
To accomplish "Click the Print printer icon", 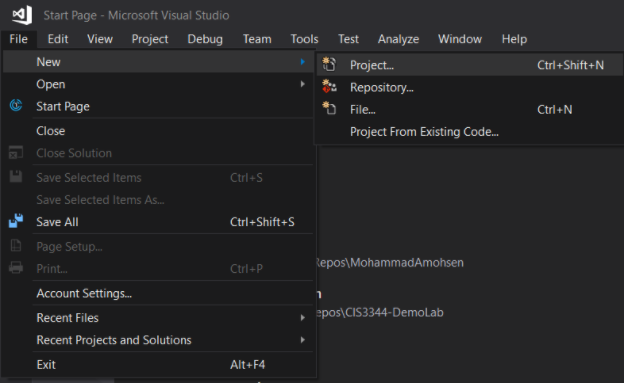I will pyautogui.click(x=16, y=267).
